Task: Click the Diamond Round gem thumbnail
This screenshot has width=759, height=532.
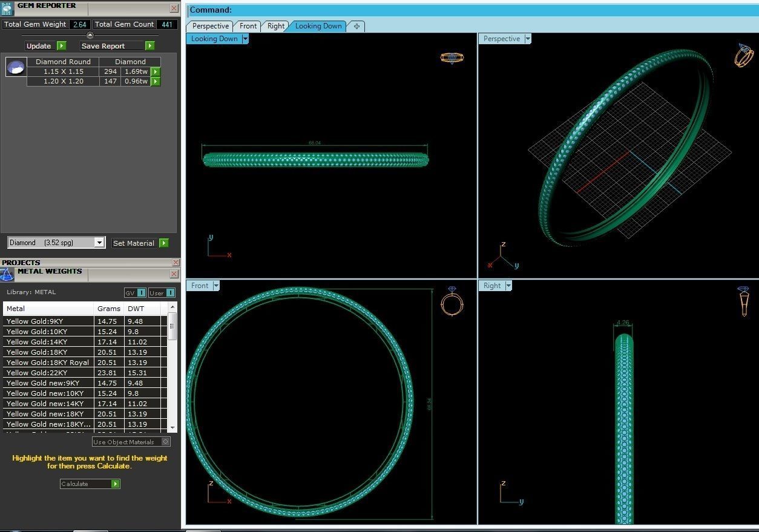Action: point(16,67)
